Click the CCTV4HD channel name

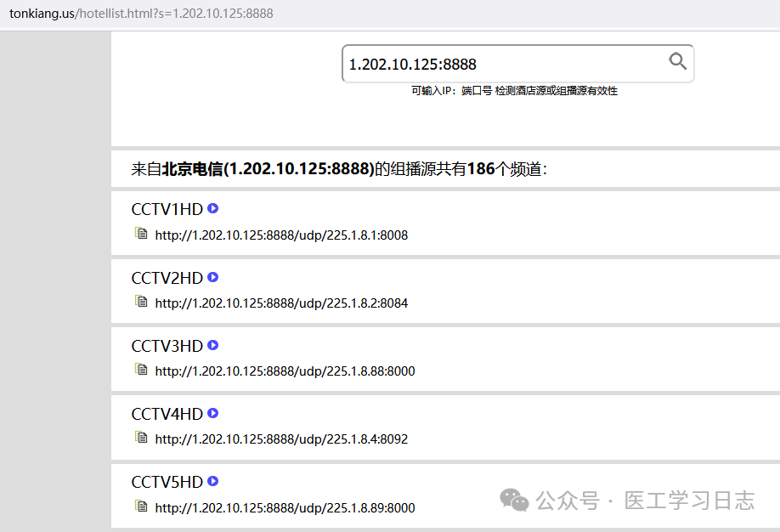tap(167, 414)
